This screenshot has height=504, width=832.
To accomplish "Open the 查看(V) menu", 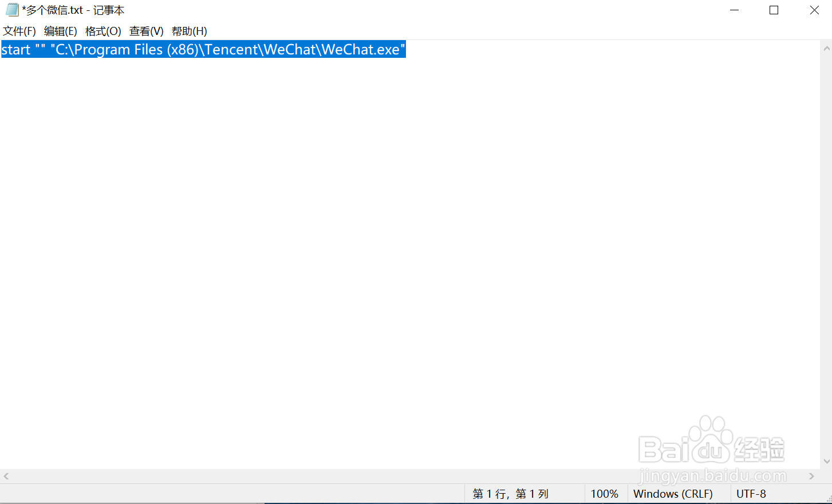I will coord(147,31).
